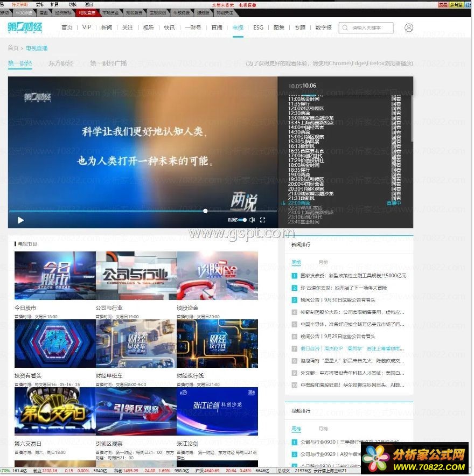Select 月榜 tab under 视频排行
The image size is (474, 476).
(323, 429)
